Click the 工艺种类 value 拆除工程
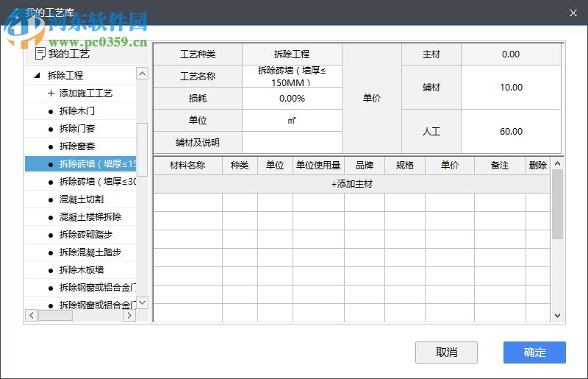The width and height of the screenshot is (588, 379). [x=292, y=54]
